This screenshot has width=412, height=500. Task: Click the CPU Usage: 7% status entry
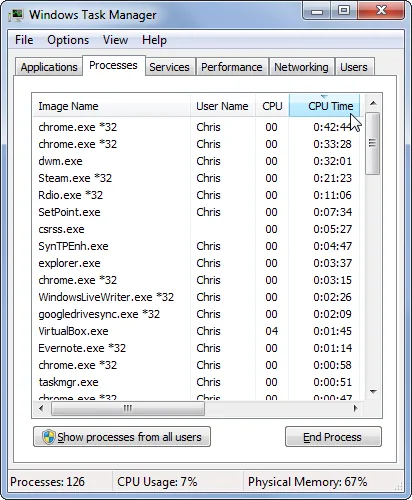click(157, 482)
